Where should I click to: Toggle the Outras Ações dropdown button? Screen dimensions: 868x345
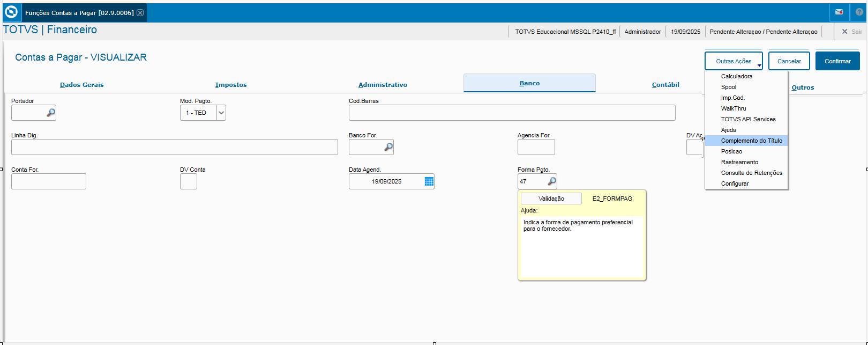pos(734,61)
